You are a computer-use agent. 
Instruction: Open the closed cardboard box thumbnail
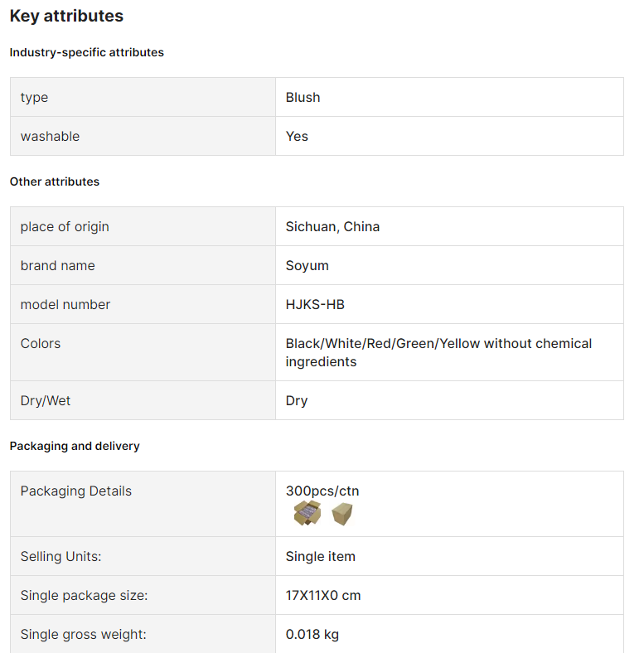tap(342, 514)
